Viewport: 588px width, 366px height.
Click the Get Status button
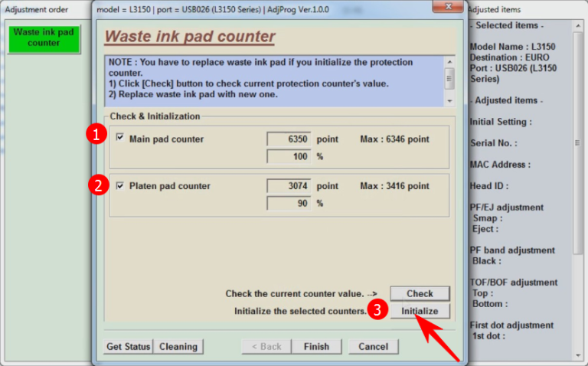128,346
